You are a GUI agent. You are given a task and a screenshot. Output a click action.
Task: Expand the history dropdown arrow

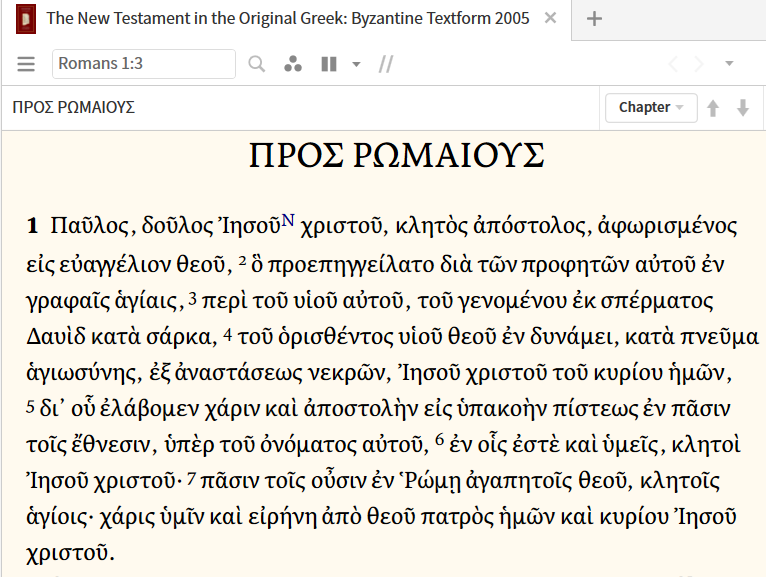pos(730,64)
